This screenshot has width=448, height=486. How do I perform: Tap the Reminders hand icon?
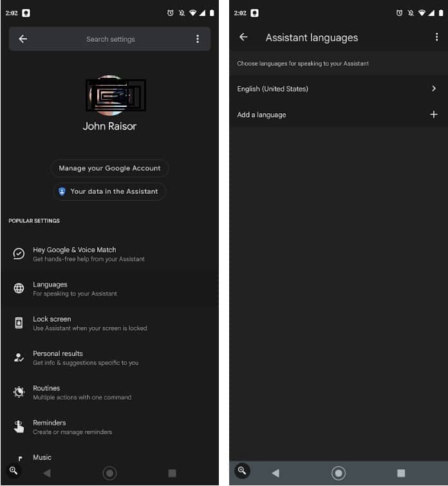[x=19, y=427]
